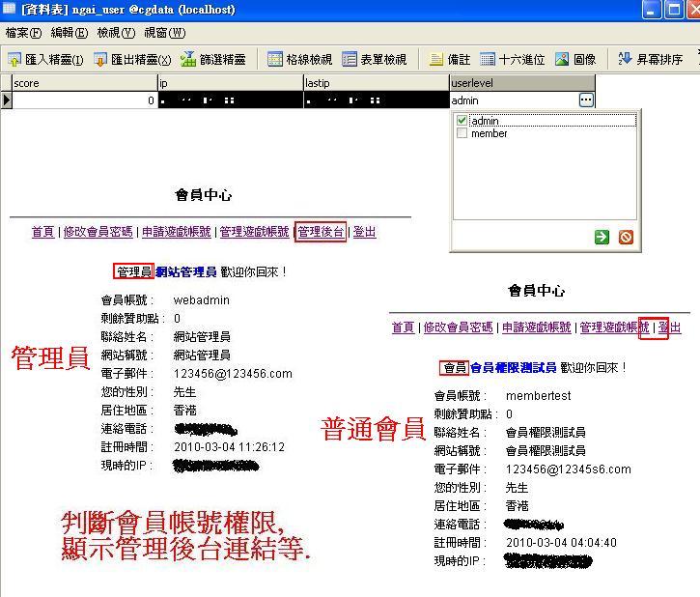Confirm selection with green arrow button
The height and width of the screenshot is (597, 700).
point(602,236)
